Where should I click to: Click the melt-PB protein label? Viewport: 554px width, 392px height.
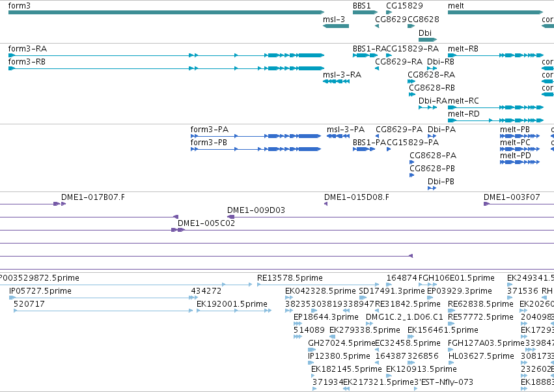coord(515,130)
